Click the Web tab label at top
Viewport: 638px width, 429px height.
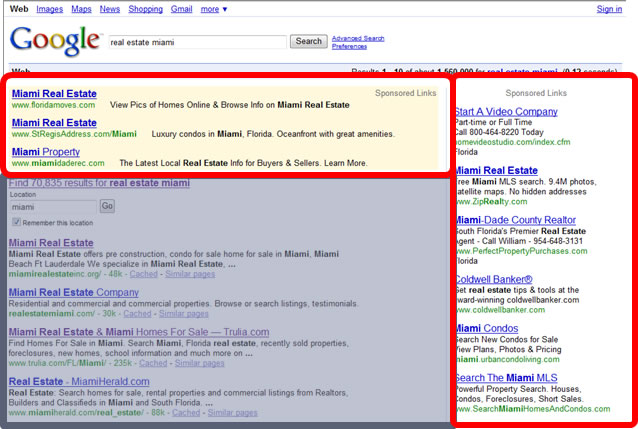pos(19,9)
